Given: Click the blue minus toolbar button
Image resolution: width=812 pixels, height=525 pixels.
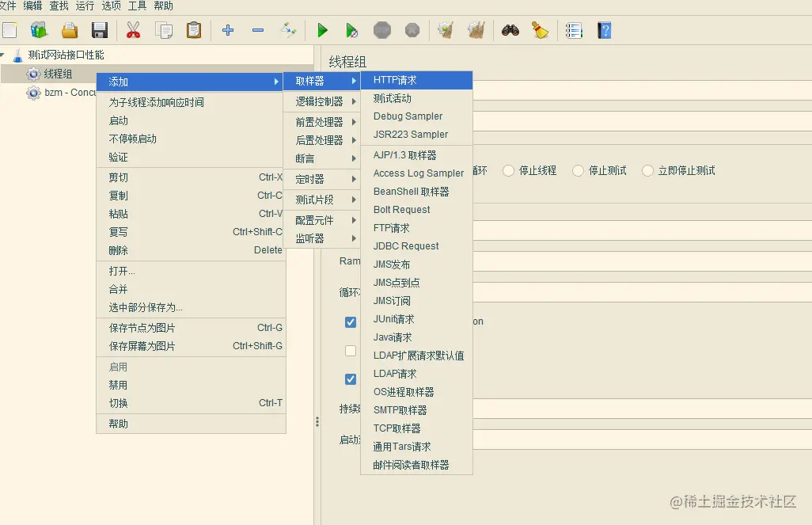Looking at the screenshot, I should tap(257, 30).
